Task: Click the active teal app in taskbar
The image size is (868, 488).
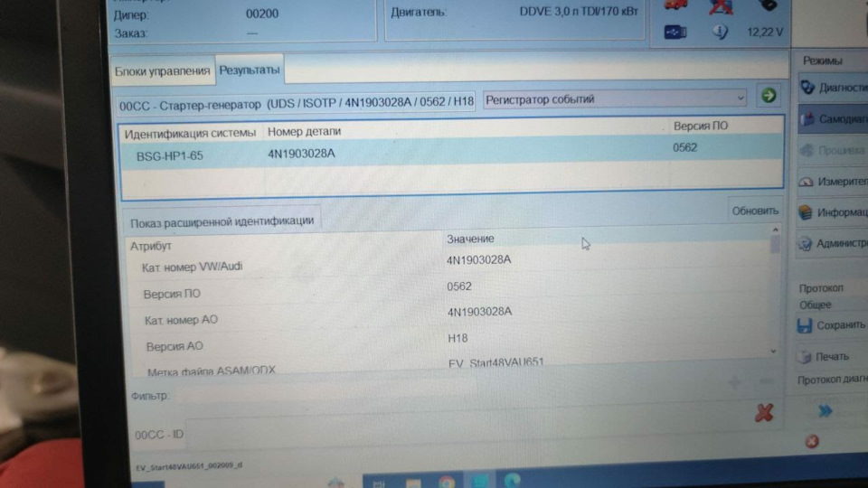Action: [479, 481]
